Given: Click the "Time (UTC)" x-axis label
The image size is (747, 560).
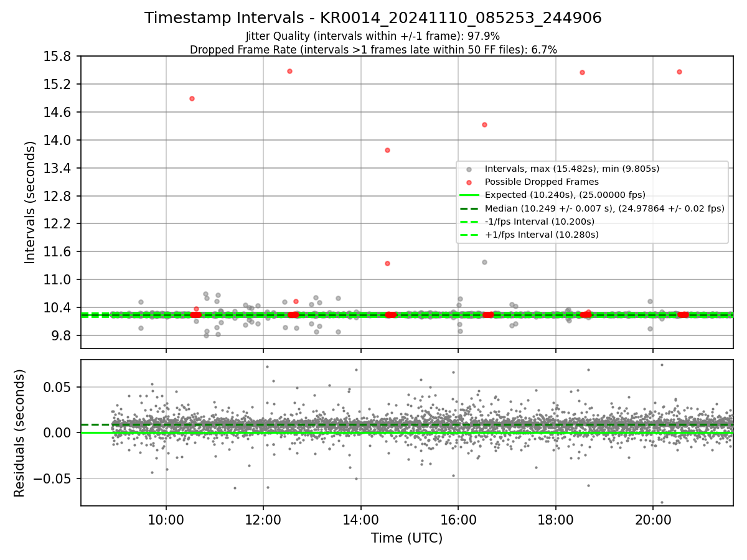Looking at the screenshot, I should pos(406,538).
